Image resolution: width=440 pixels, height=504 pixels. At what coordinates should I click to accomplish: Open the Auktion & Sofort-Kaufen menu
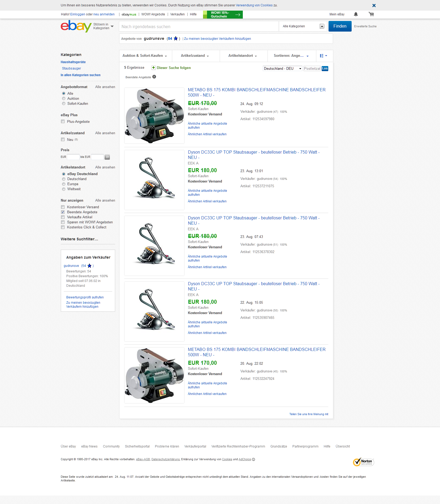(145, 56)
